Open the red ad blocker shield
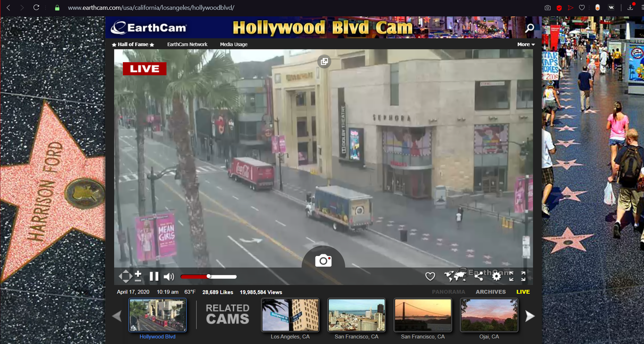644x344 pixels. click(559, 8)
